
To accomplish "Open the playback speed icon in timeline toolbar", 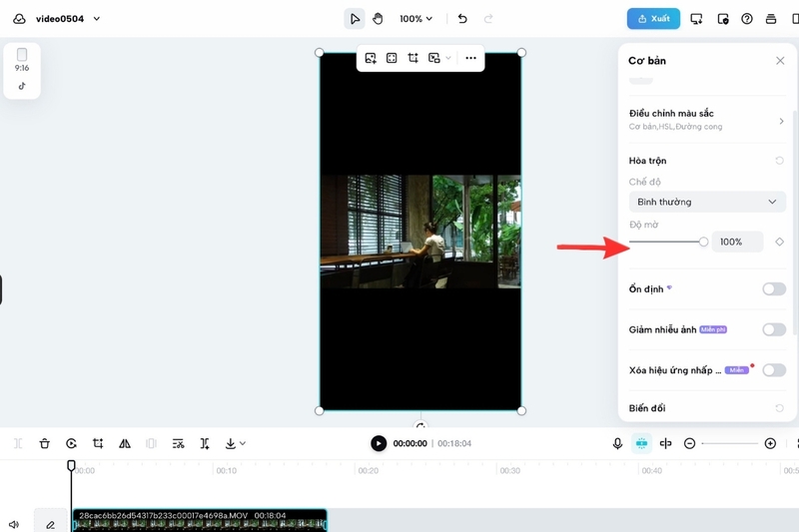I will coord(71,444).
